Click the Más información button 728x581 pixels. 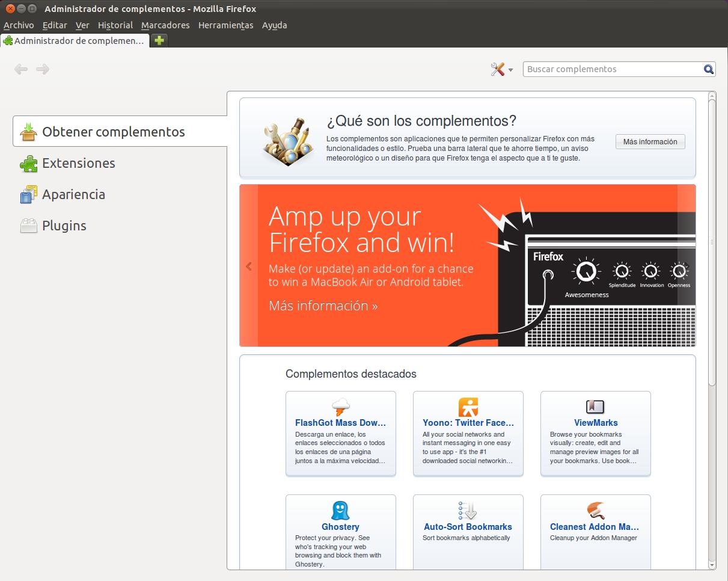tap(650, 142)
